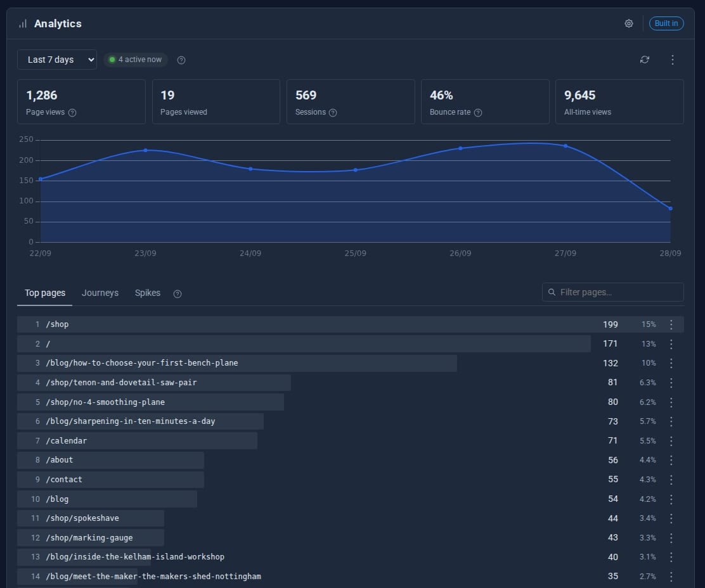Open Sessions help icon
This screenshot has height=588, width=705.
coord(333,113)
